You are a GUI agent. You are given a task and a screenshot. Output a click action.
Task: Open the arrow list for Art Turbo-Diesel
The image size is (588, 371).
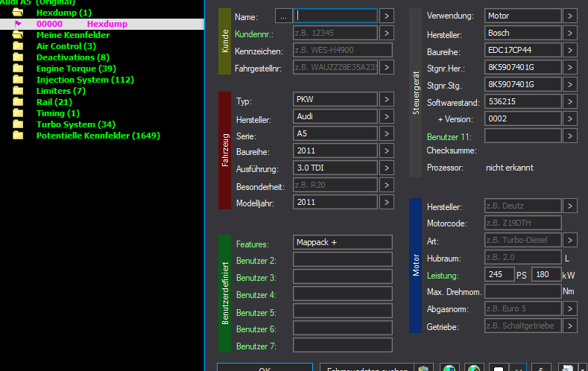tap(570, 240)
